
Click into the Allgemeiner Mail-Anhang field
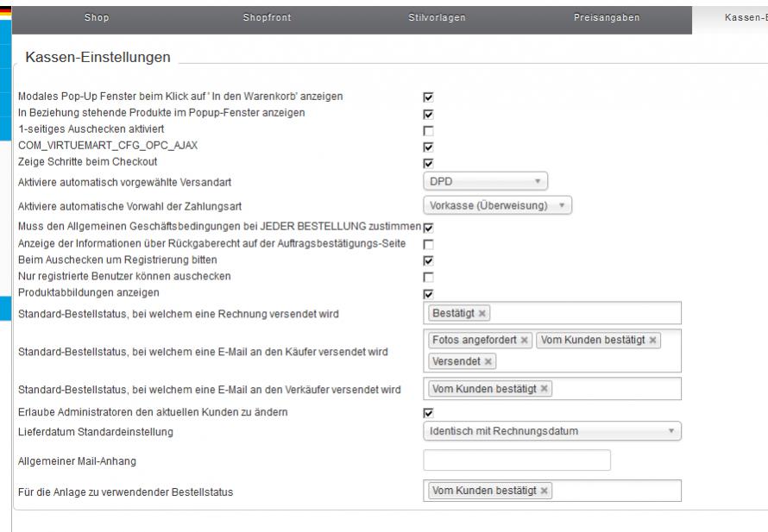517,460
